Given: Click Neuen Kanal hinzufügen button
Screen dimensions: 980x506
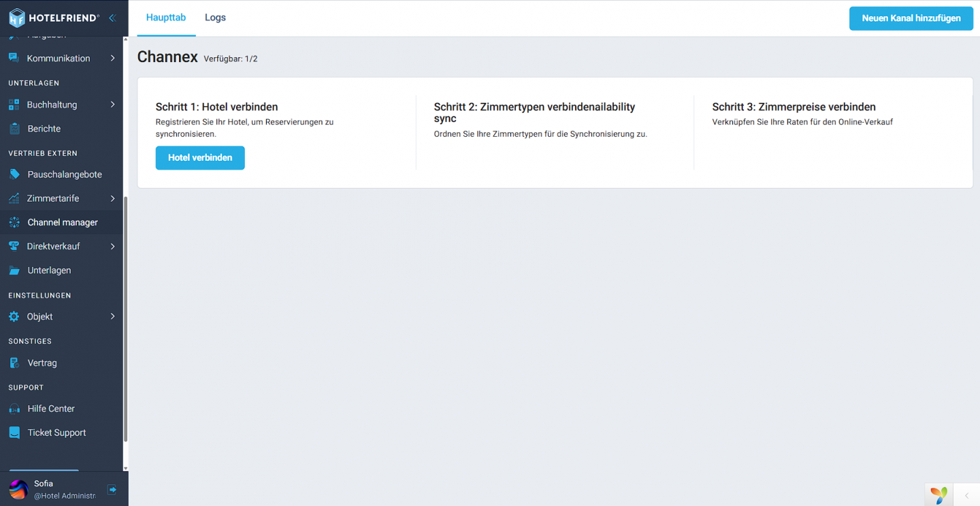Looking at the screenshot, I should pyautogui.click(x=911, y=18).
